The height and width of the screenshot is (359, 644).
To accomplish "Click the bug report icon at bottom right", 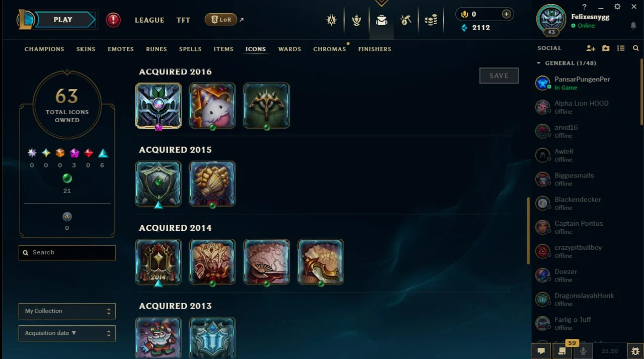I will pos(635,351).
